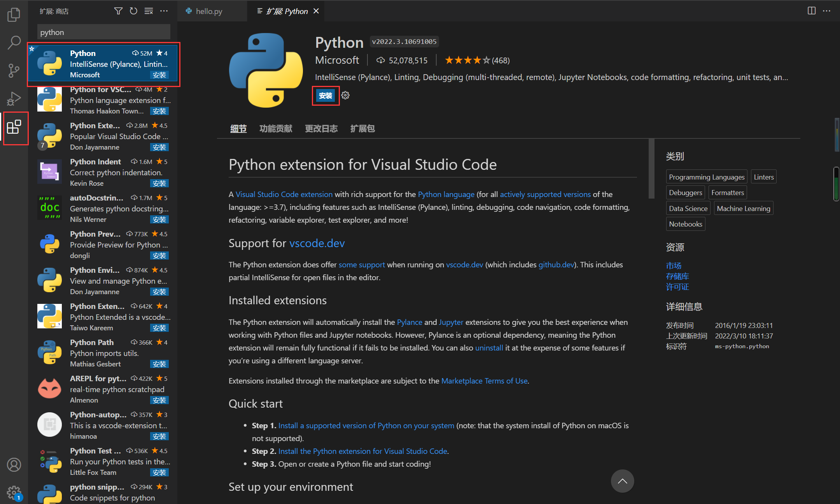The height and width of the screenshot is (504, 840).
Task: Click the autoDocstring doc icon
Action: coord(49,208)
